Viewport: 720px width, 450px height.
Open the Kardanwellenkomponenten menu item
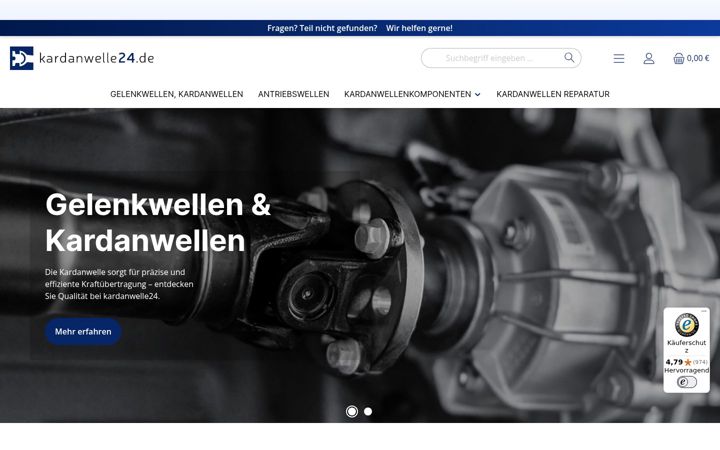407,94
